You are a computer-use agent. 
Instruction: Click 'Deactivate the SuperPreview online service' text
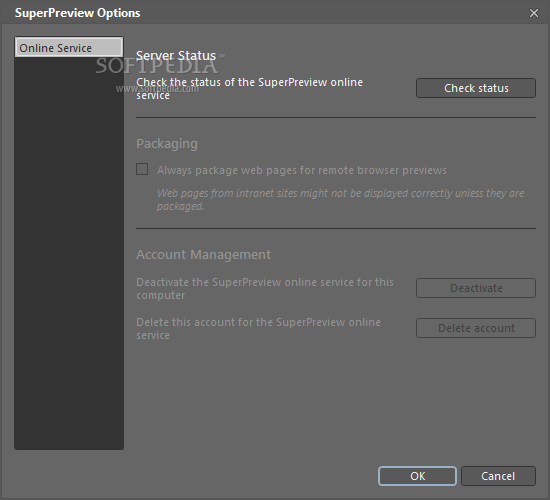[x=265, y=289]
